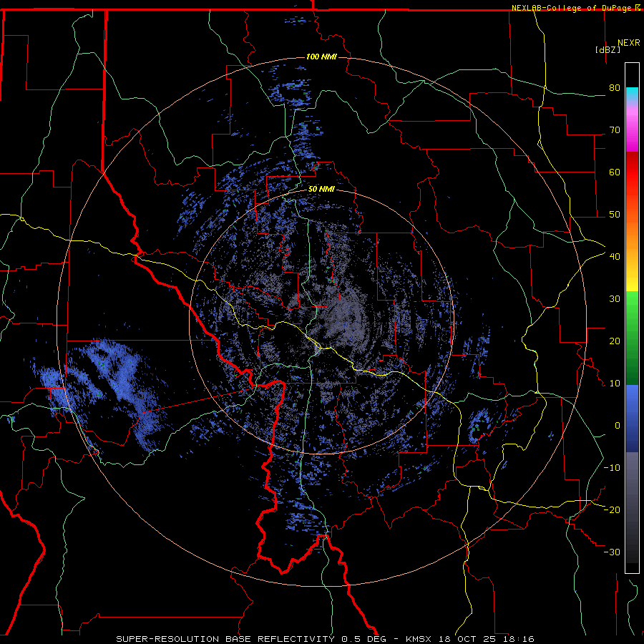Select the 50 value on the dBZ scale
This screenshot has width=644, height=644.
pos(615,215)
